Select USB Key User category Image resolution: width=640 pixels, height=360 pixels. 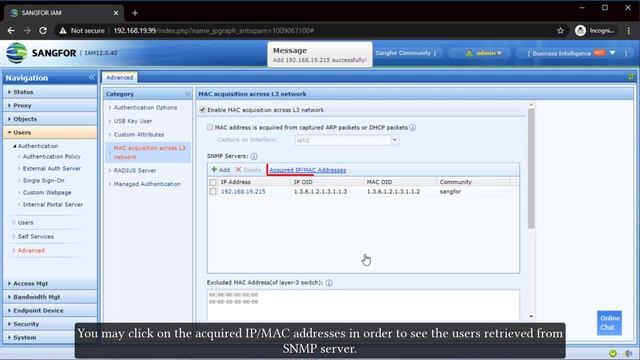(x=133, y=121)
